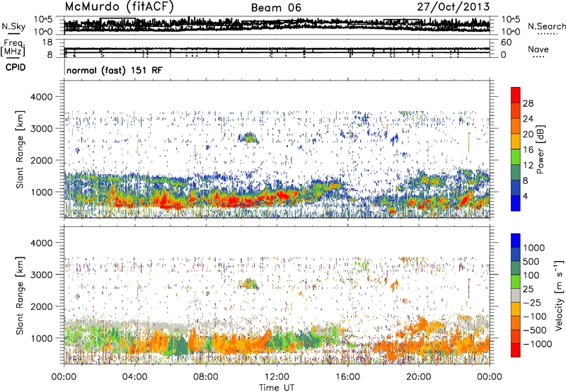Click the date '27/Oct/2013'
The width and height of the screenshot is (566, 392).
[x=453, y=7]
